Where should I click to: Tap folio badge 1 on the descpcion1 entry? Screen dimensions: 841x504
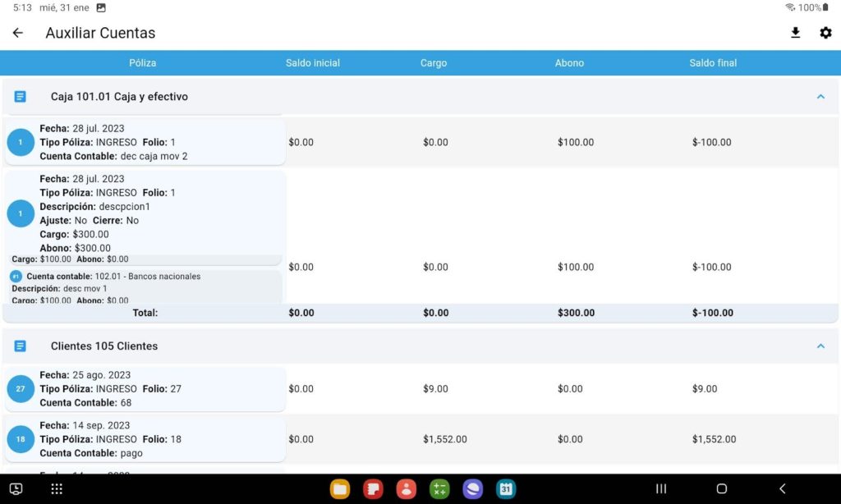(x=20, y=212)
